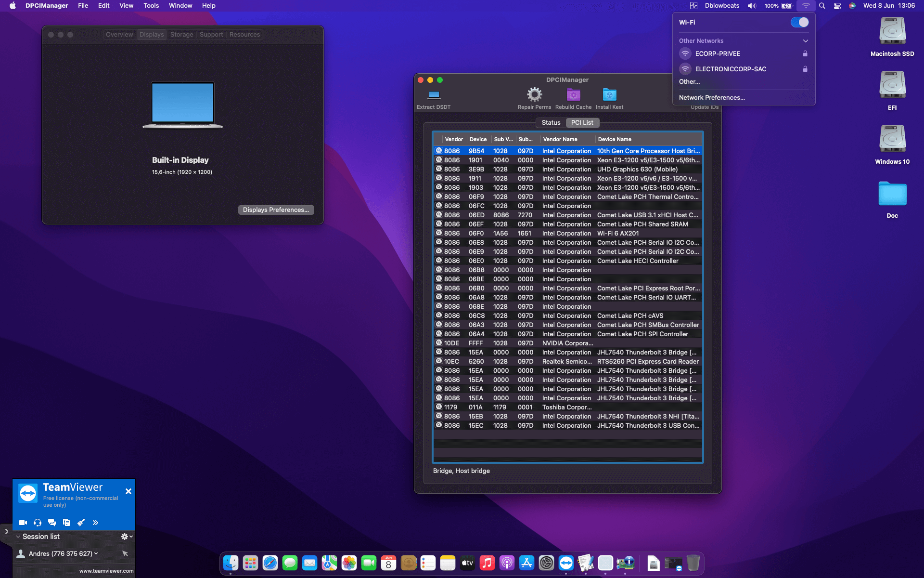Start a video call in TeamViewer

(x=22, y=522)
